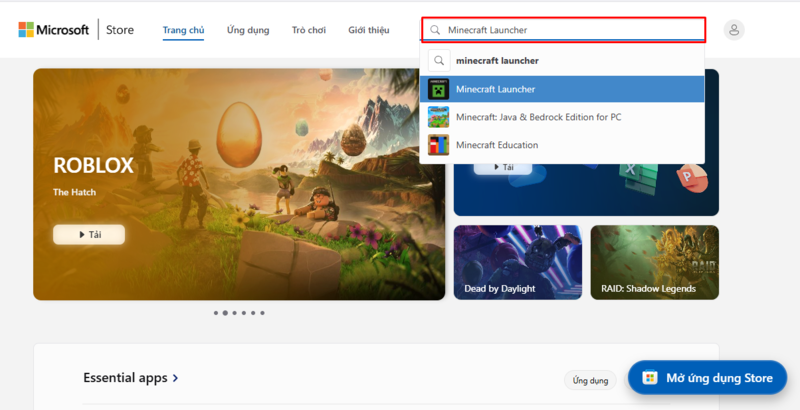Pick Minecraft: Java & Bedrock Edition suggestion
Image resolution: width=800 pixels, height=410 pixels.
point(562,117)
